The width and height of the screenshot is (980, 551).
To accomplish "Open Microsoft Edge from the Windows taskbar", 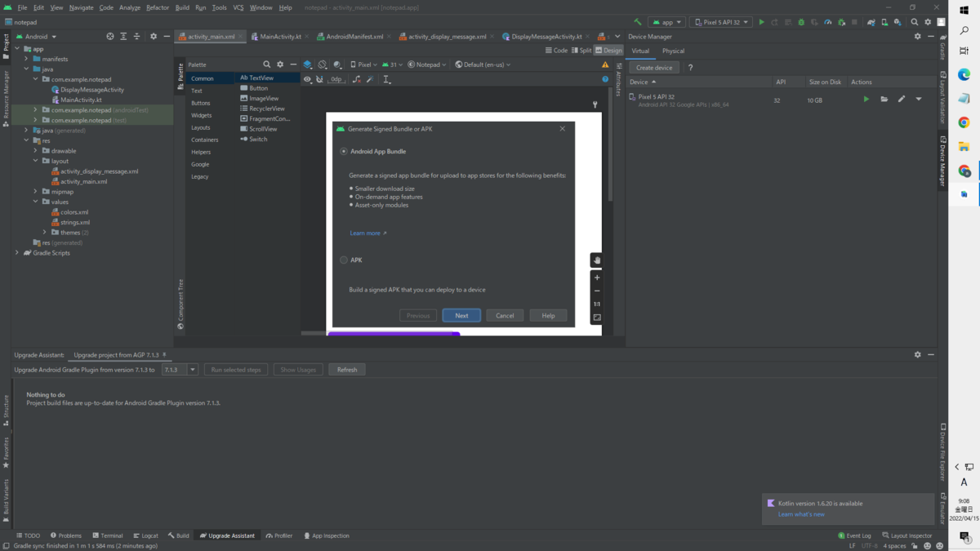I will coord(964,75).
